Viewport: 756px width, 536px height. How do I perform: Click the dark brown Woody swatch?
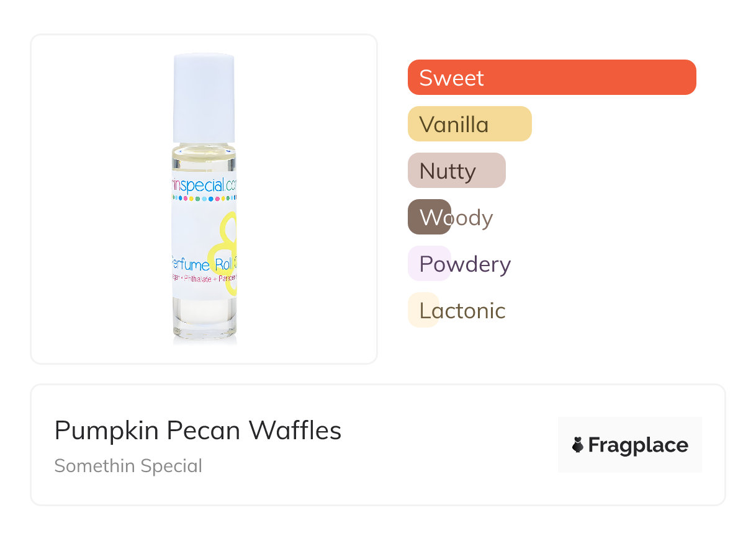coord(429,217)
